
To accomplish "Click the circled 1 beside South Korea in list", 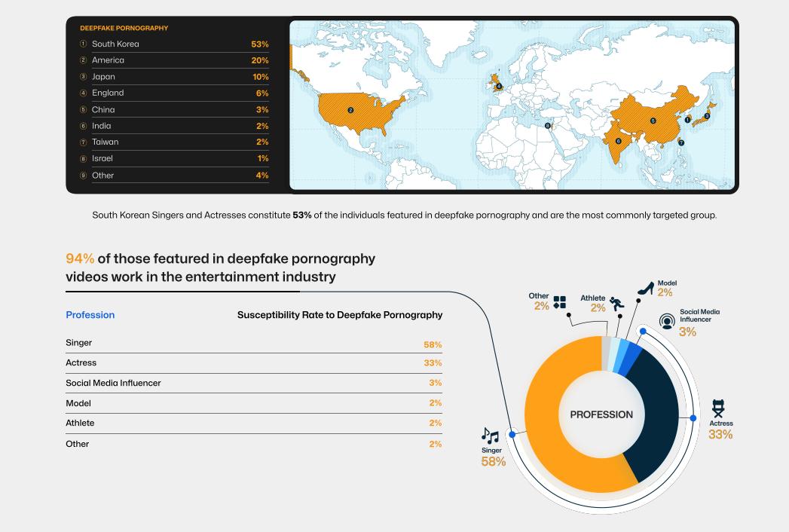I will point(84,44).
